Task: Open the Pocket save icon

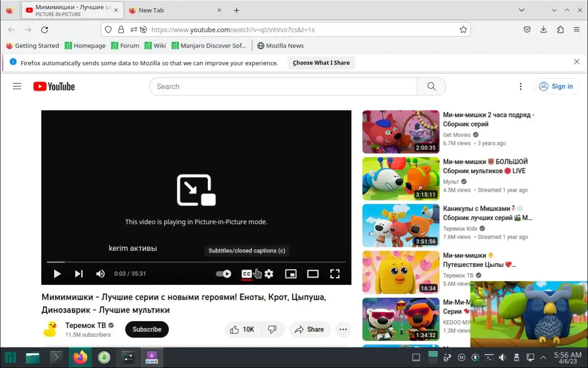Action: click(527, 29)
